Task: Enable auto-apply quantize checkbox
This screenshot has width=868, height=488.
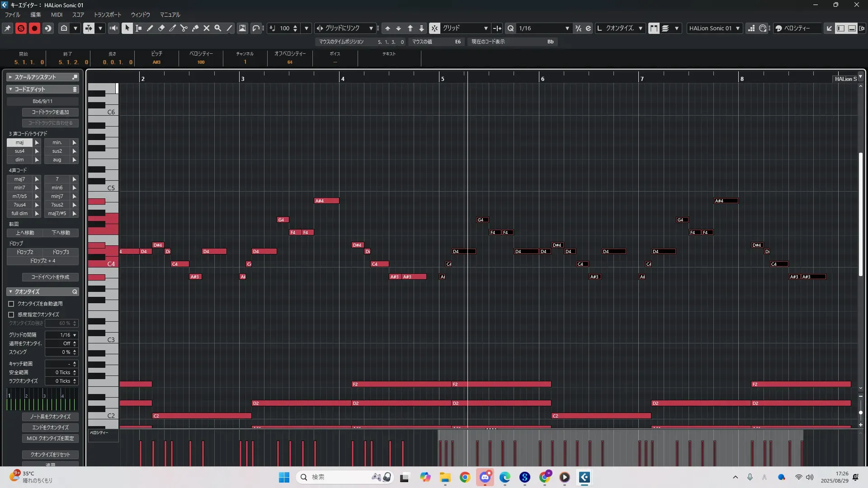Action: 11,304
